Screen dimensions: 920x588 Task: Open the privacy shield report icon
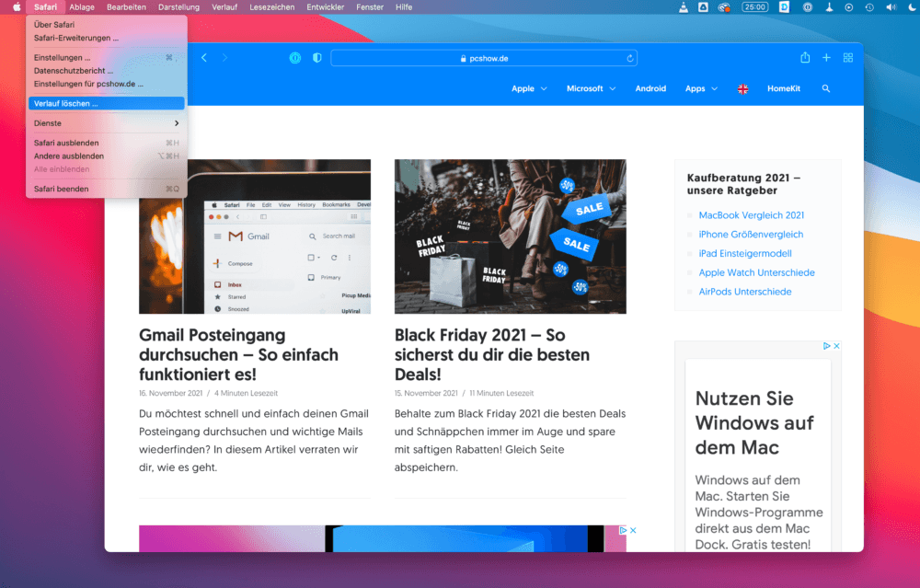316,57
